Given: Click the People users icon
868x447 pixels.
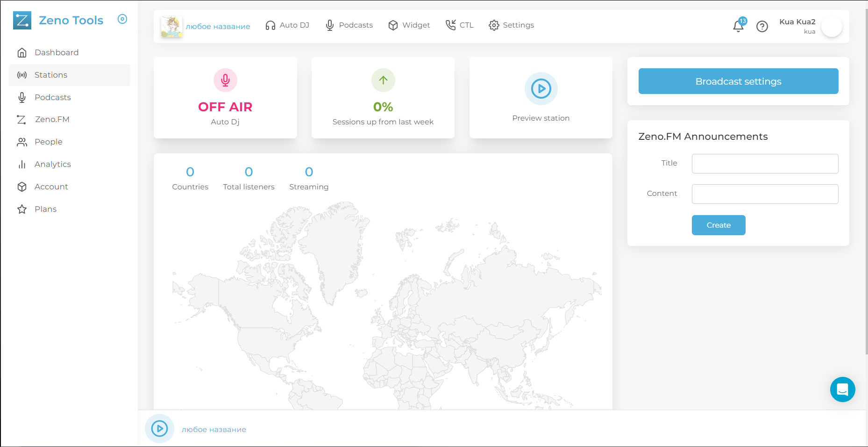Looking at the screenshot, I should coord(22,142).
